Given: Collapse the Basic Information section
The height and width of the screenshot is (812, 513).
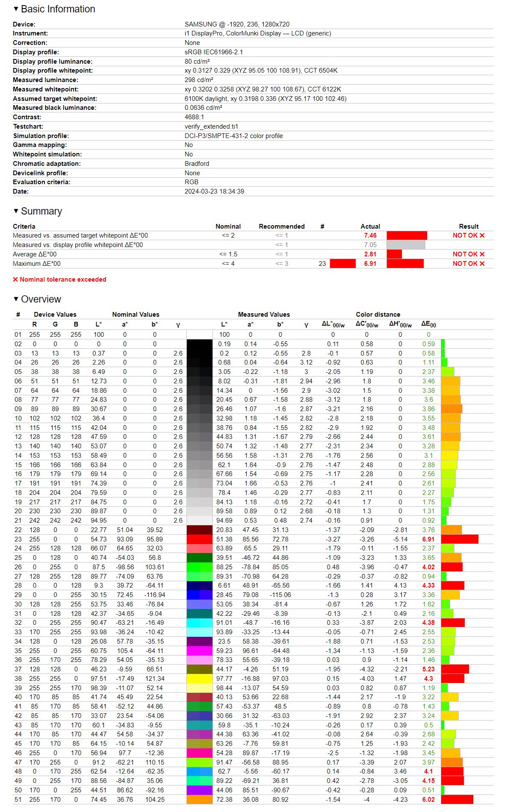Looking at the screenshot, I should tap(16, 9).
